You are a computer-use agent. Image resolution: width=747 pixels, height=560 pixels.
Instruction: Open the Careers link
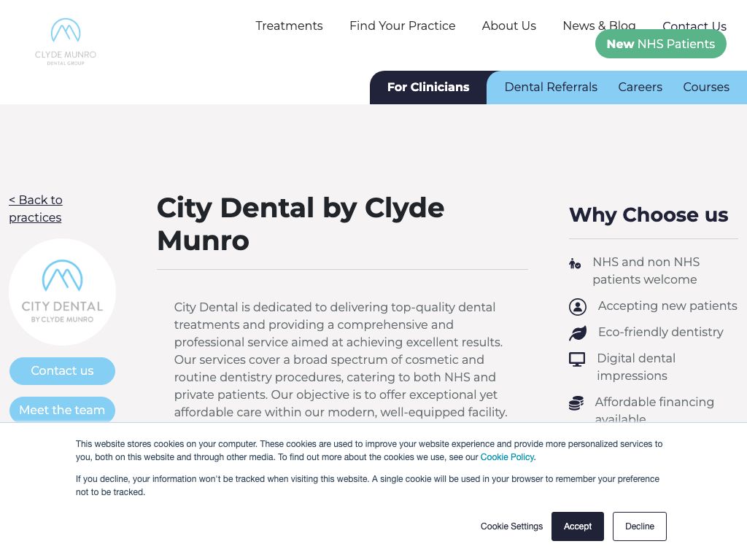640,87
